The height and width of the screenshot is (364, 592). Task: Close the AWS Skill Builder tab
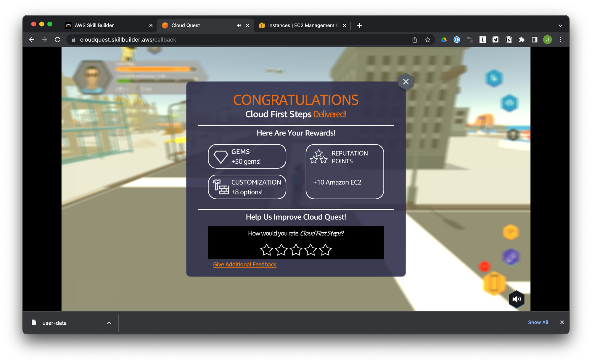[x=151, y=25]
